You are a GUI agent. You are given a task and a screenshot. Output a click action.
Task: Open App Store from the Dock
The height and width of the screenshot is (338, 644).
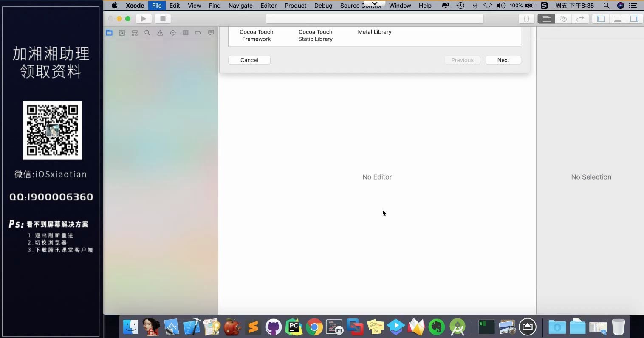click(x=172, y=327)
